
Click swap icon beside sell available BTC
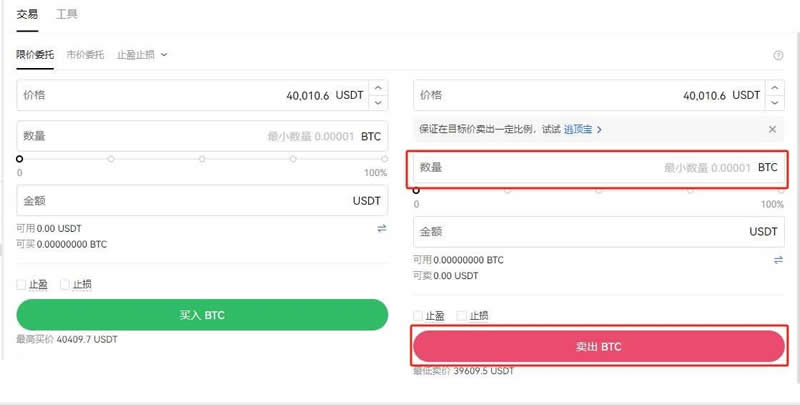pos(778,260)
